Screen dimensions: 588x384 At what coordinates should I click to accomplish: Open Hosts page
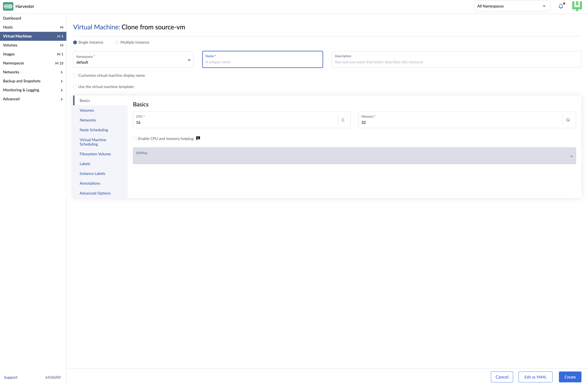[x=33, y=27]
